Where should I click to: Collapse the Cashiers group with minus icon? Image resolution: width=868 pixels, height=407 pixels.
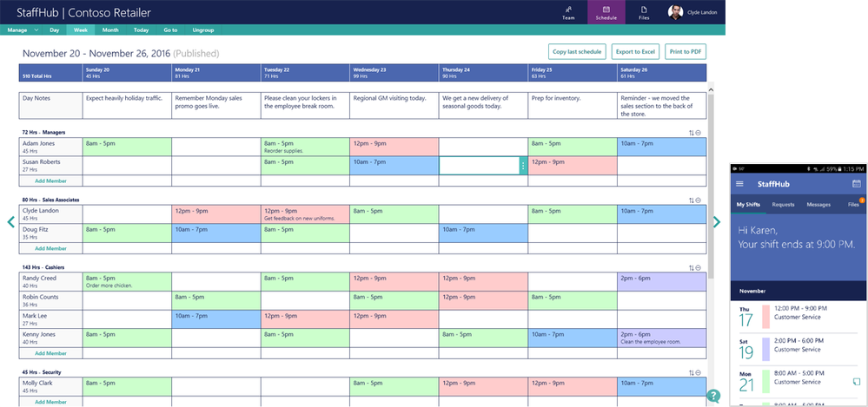698,267
